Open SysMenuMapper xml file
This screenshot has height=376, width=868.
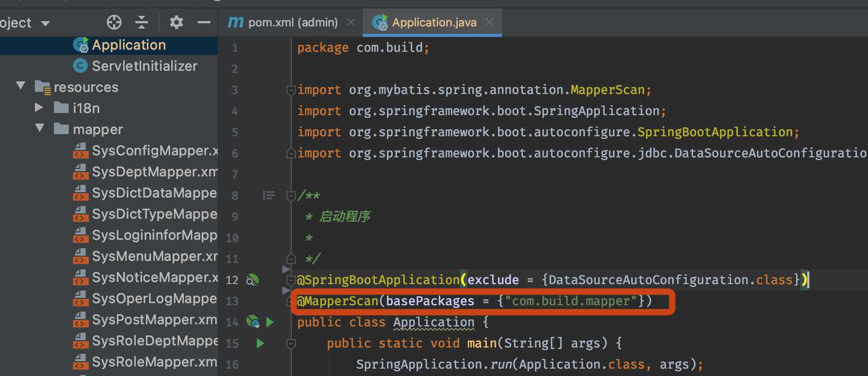tap(154, 256)
